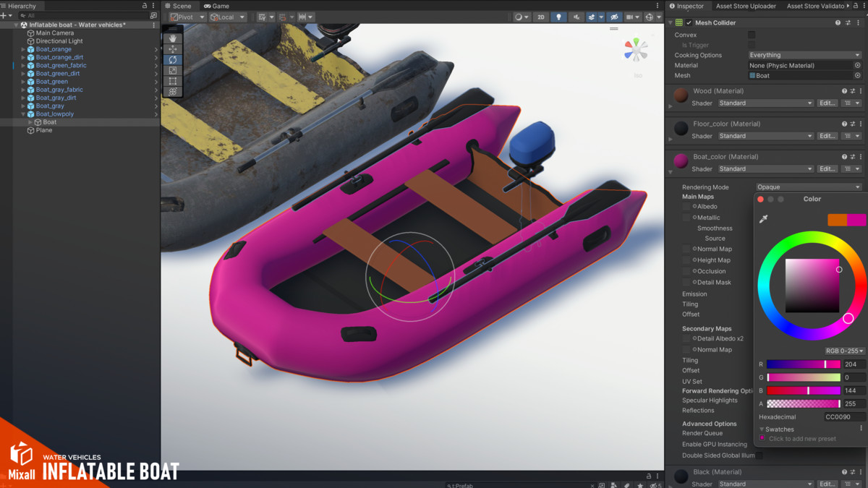Open Physic Material object picker
Image resolution: width=868 pixels, height=488 pixels.
point(858,65)
